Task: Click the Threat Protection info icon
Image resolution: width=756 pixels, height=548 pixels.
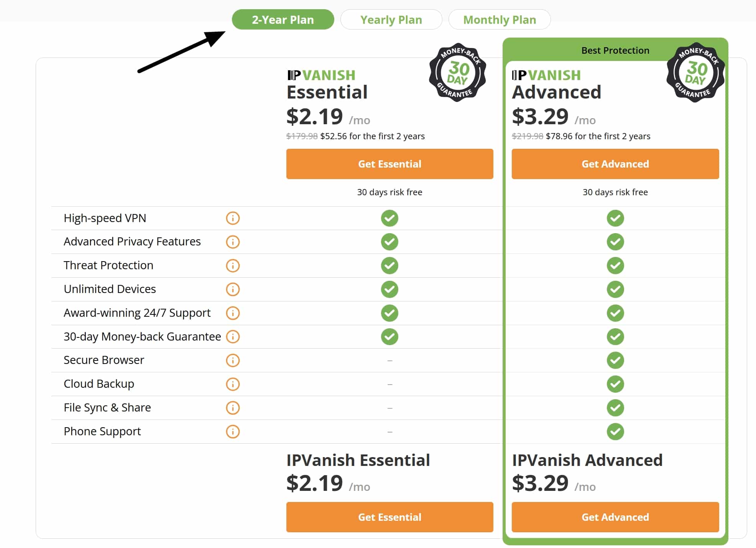Action: [233, 265]
